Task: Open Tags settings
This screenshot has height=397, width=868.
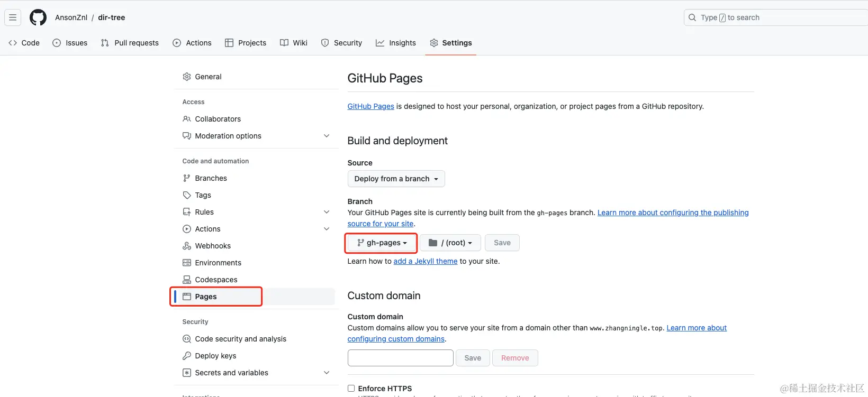Action: [x=256, y=195]
